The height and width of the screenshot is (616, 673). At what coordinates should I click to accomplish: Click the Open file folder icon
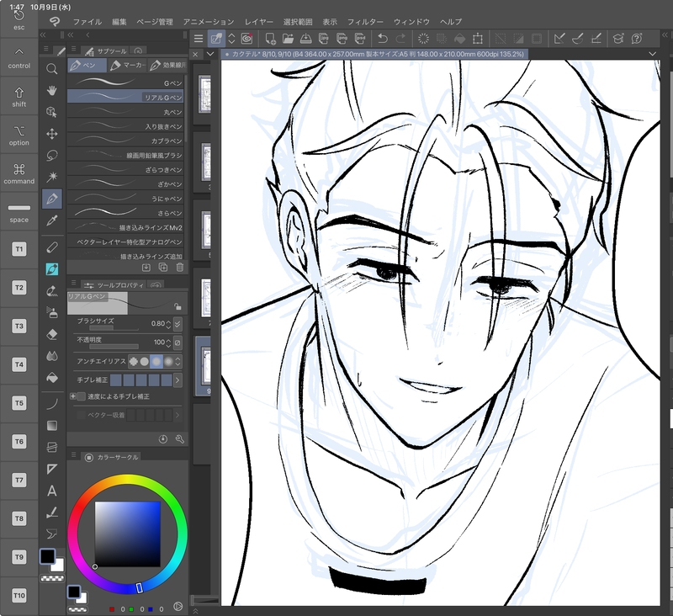(288, 39)
